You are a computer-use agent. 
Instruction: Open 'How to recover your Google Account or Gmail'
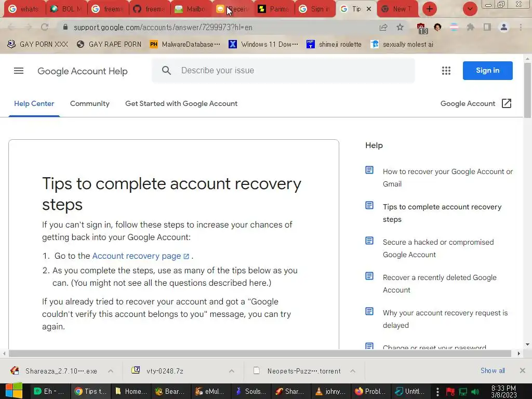tap(447, 178)
